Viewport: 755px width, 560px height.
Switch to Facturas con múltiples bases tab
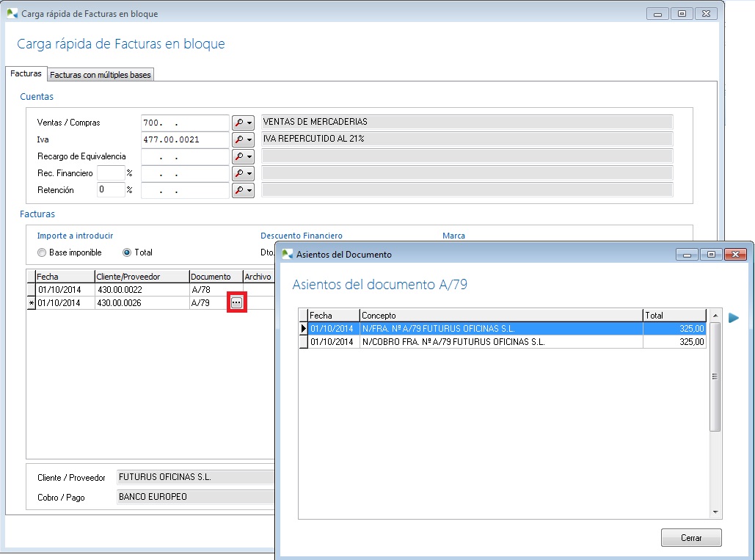point(100,75)
